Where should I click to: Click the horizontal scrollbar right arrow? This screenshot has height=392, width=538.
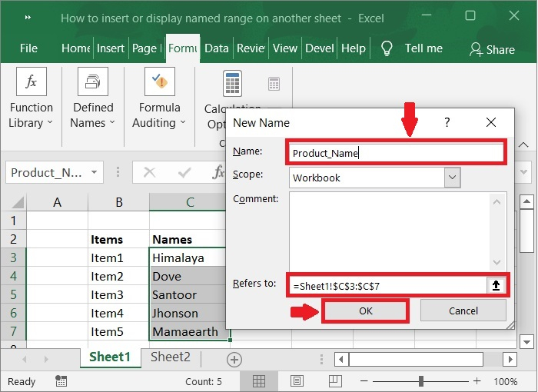[x=510, y=360]
